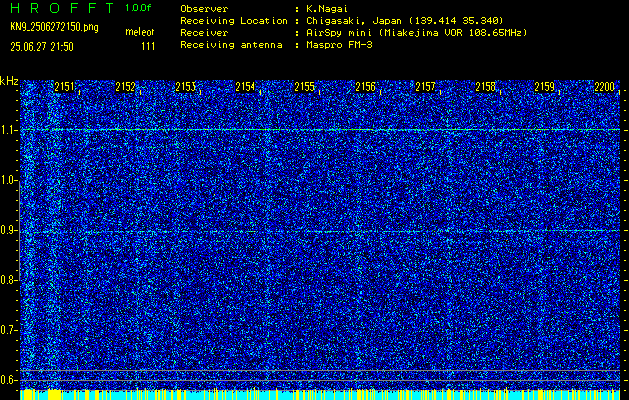Click the 2151 time marker
629x400 pixels.
tap(65, 87)
